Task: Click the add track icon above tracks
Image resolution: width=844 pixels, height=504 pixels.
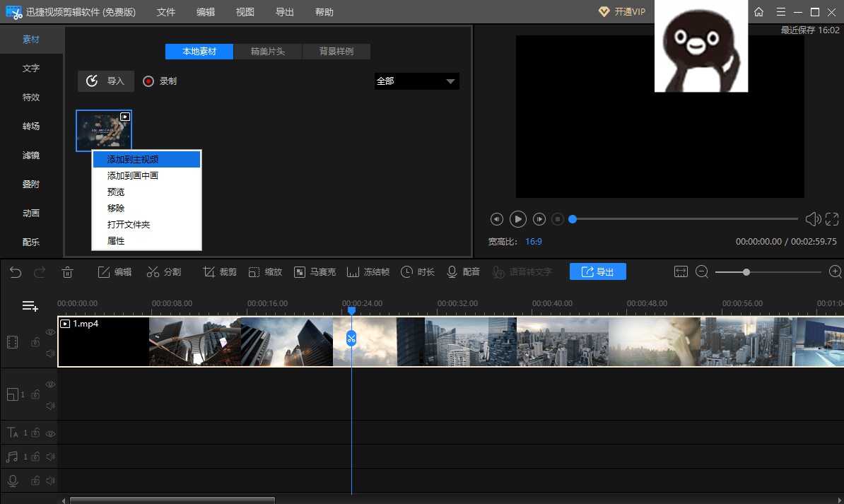Action: pyautogui.click(x=30, y=306)
